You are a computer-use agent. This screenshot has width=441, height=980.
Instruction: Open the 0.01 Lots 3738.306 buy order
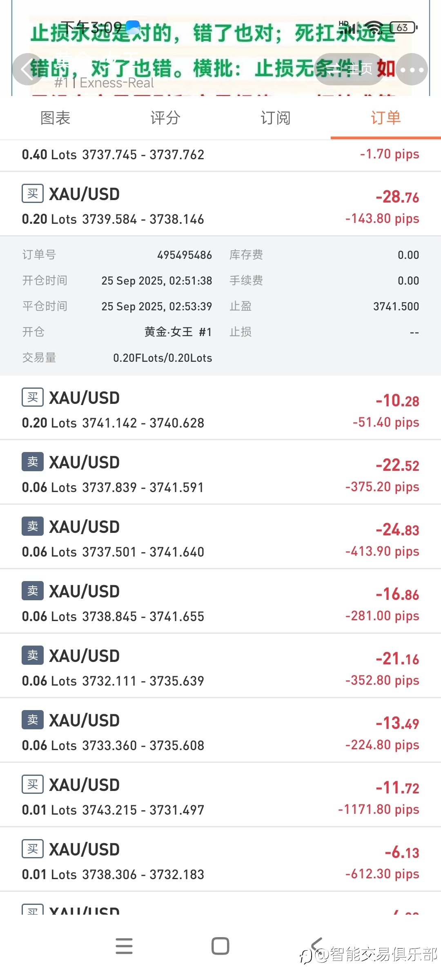(x=220, y=860)
